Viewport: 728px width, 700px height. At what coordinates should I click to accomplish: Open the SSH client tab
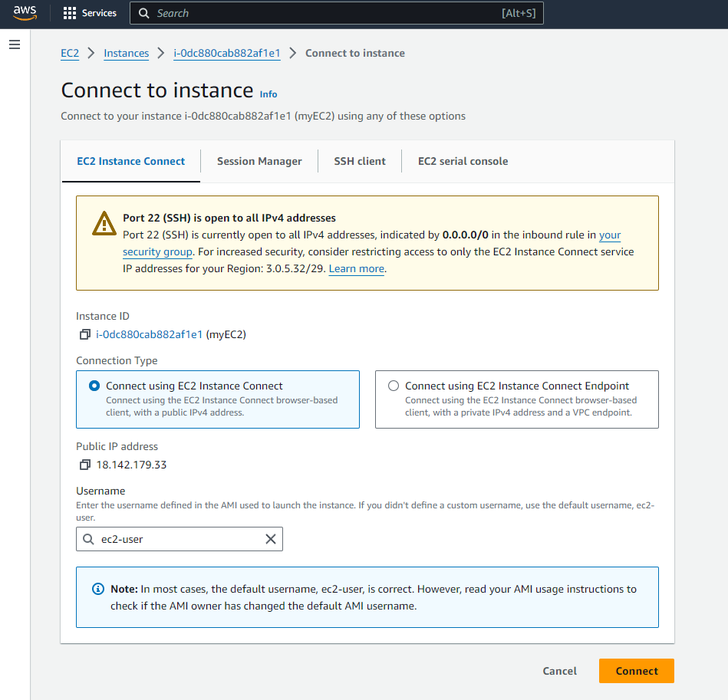pyautogui.click(x=360, y=161)
